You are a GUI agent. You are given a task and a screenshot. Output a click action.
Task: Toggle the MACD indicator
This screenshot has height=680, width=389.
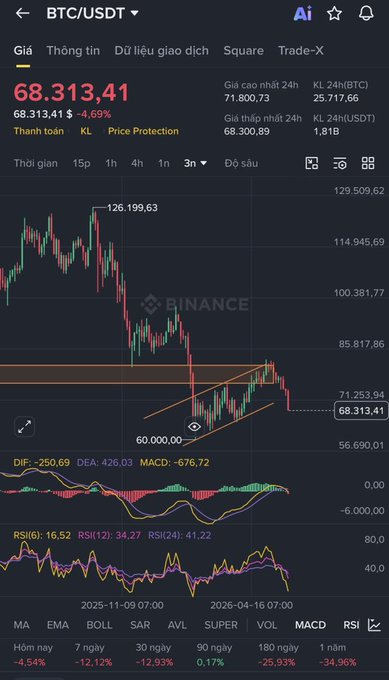tap(310, 625)
